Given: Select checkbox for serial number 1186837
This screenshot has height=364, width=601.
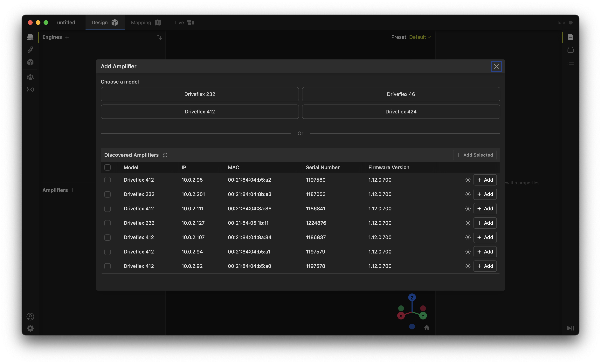Looking at the screenshot, I should pyautogui.click(x=107, y=238).
